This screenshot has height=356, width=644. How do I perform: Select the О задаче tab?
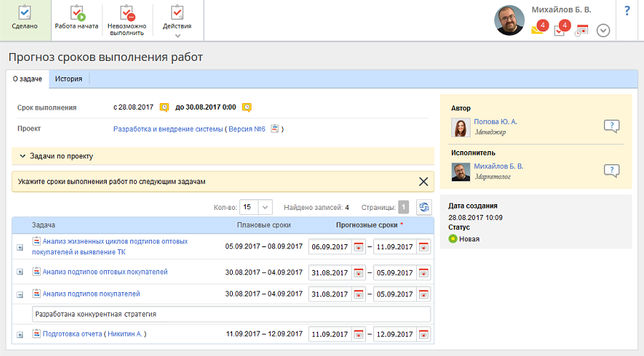(27, 79)
